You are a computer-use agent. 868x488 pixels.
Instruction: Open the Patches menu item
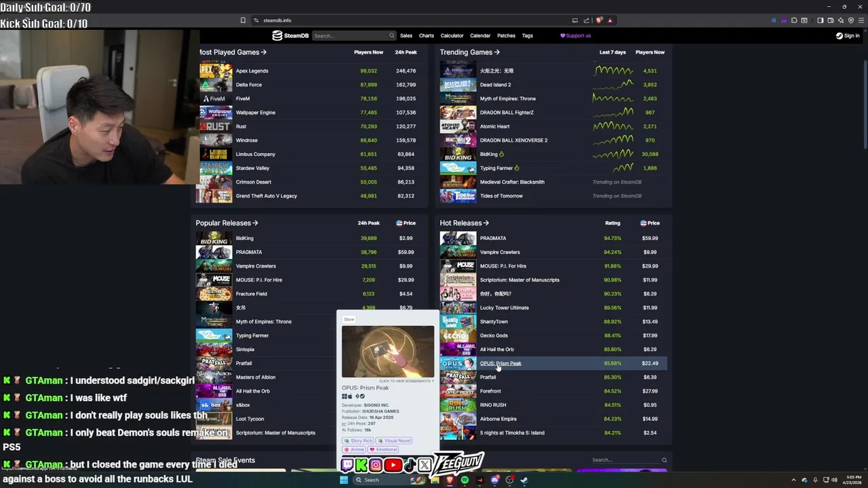(506, 35)
